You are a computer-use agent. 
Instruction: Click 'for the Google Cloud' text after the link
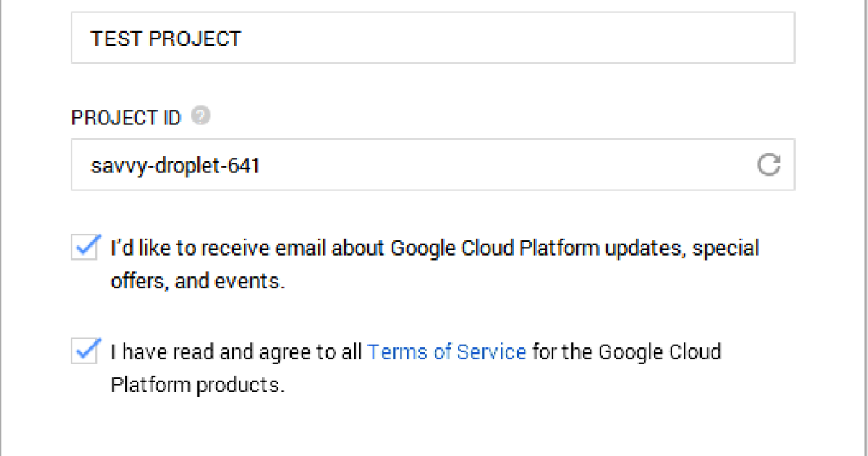point(626,352)
